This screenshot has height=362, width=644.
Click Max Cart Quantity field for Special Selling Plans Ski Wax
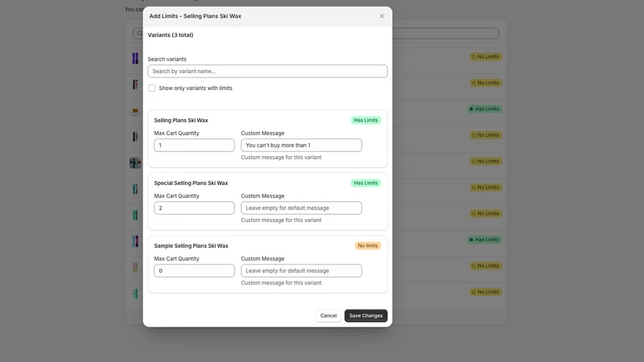pyautogui.click(x=194, y=208)
